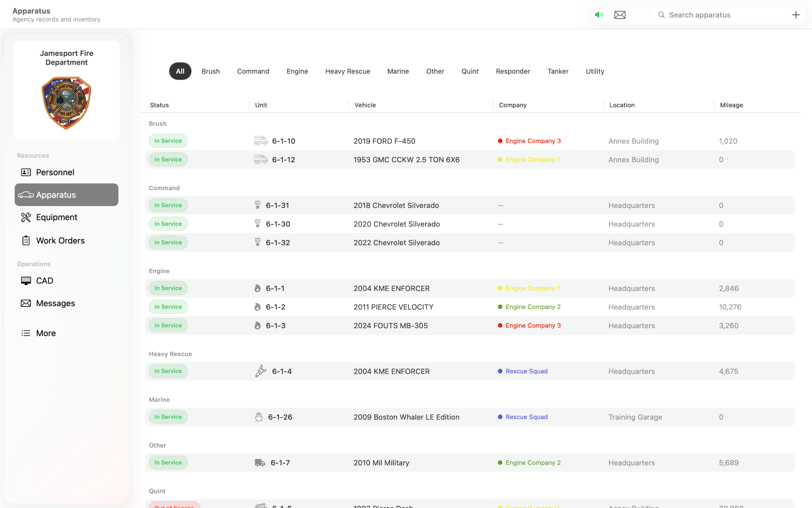This screenshot has width=812, height=508.
Task: Click flame icon for engine 6-1-3
Action: tap(258, 325)
